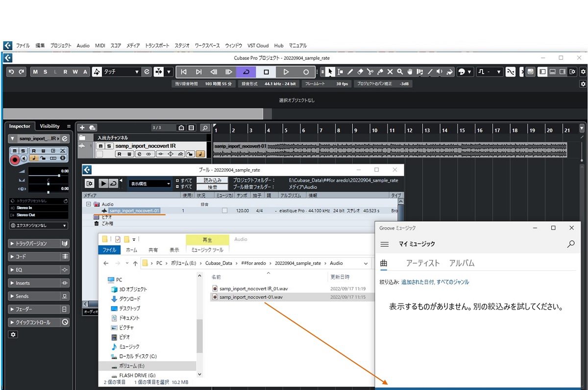This screenshot has height=390, width=588.
Task: Switch to the Visibility tab
Action: (49, 126)
